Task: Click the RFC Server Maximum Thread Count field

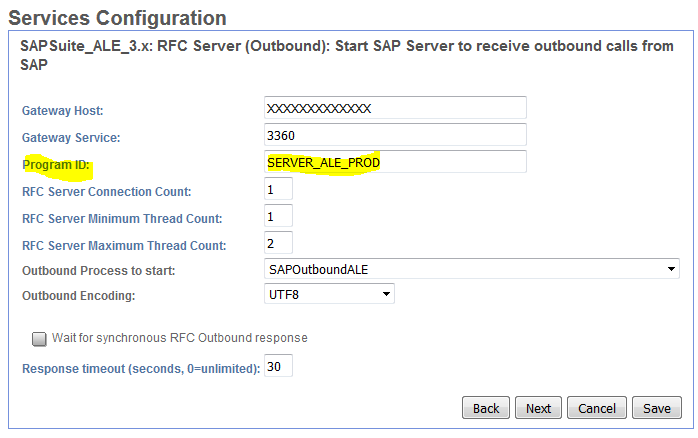Action: point(278,243)
